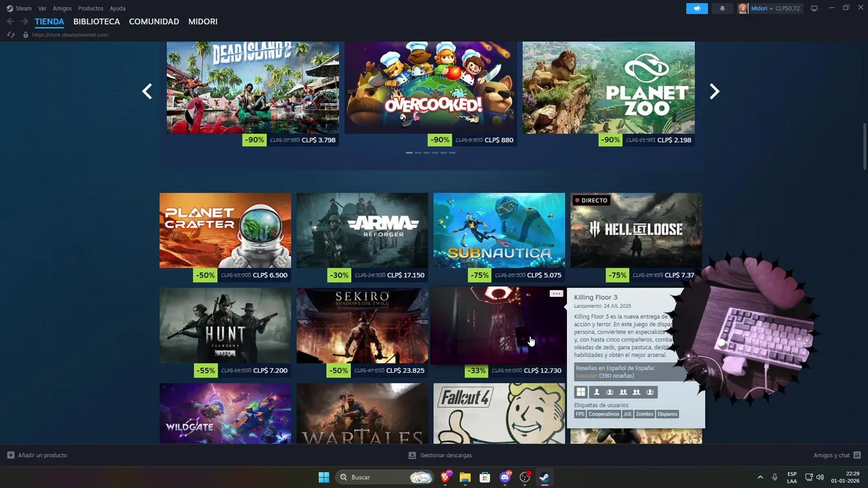Viewport: 868px width, 488px height.
Task: Open the Planet Zoo game card
Action: coord(608,94)
